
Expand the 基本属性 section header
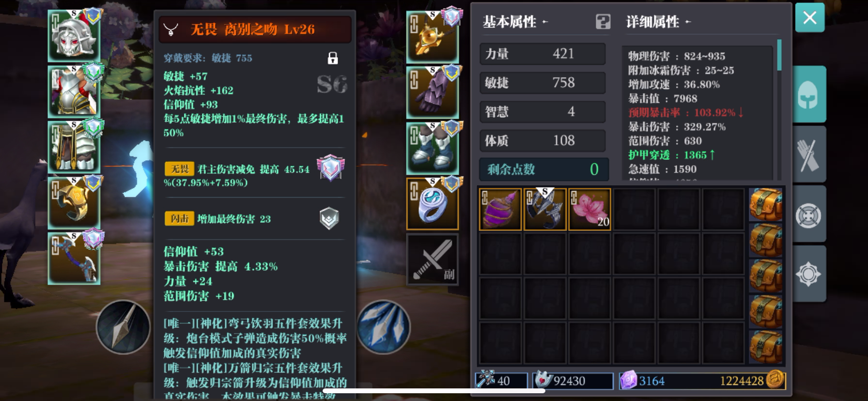(x=515, y=22)
